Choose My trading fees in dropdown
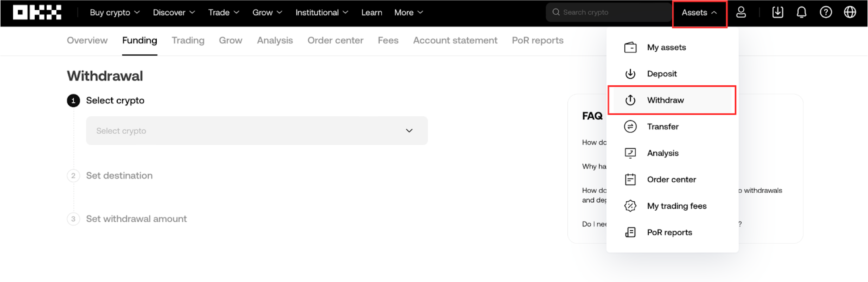Viewport: 868px width, 282px height. click(672, 206)
